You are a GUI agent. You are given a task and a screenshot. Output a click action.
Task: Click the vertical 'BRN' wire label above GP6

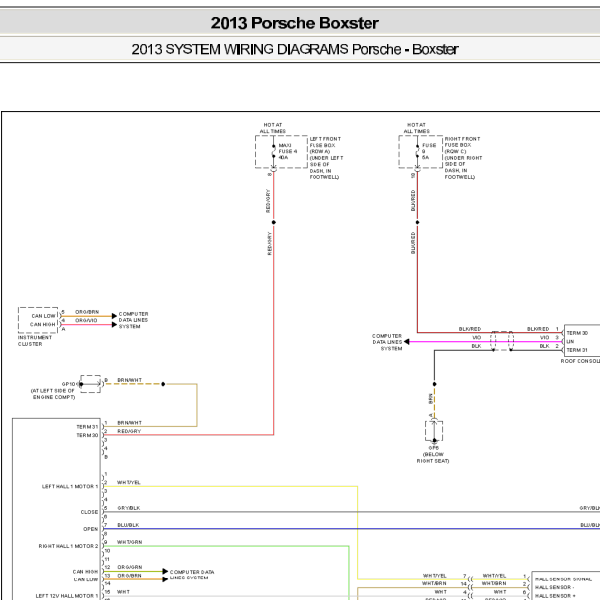coord(430,398)
